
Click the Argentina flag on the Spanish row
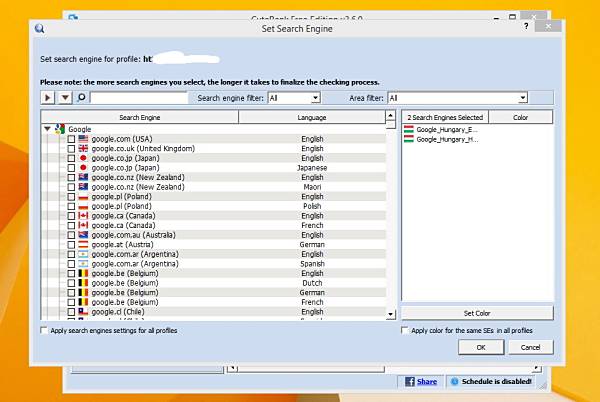[x=83, y=264]
